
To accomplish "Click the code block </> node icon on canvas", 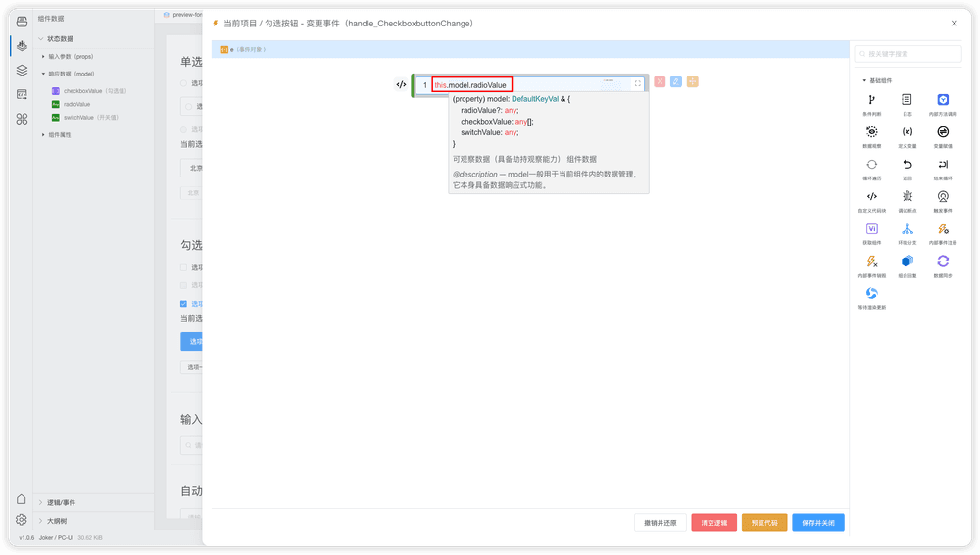I will [401, 84].
